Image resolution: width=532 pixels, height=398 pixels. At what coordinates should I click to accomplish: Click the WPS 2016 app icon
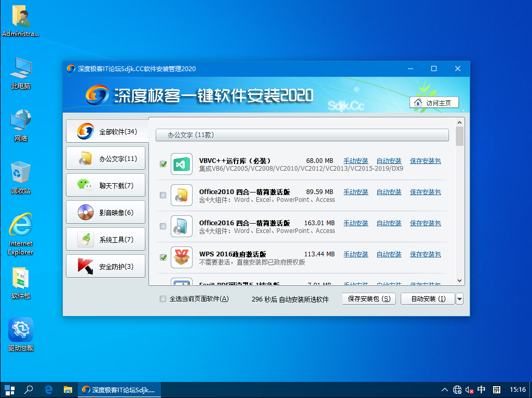[182, 257]
